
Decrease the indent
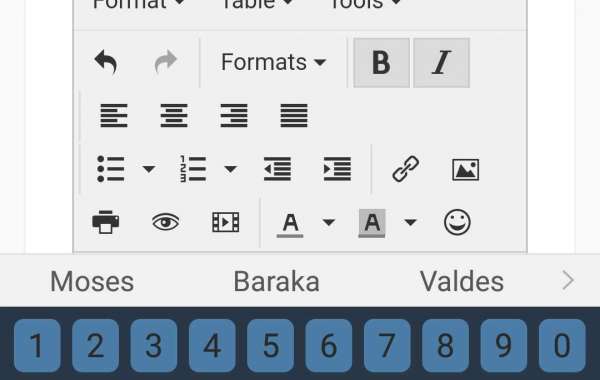277,169
